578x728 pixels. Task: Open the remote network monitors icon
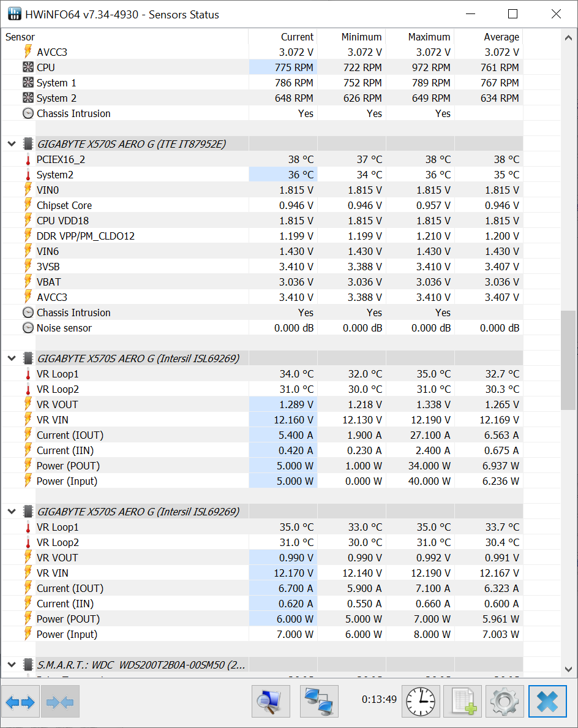(x=319, y=702)
